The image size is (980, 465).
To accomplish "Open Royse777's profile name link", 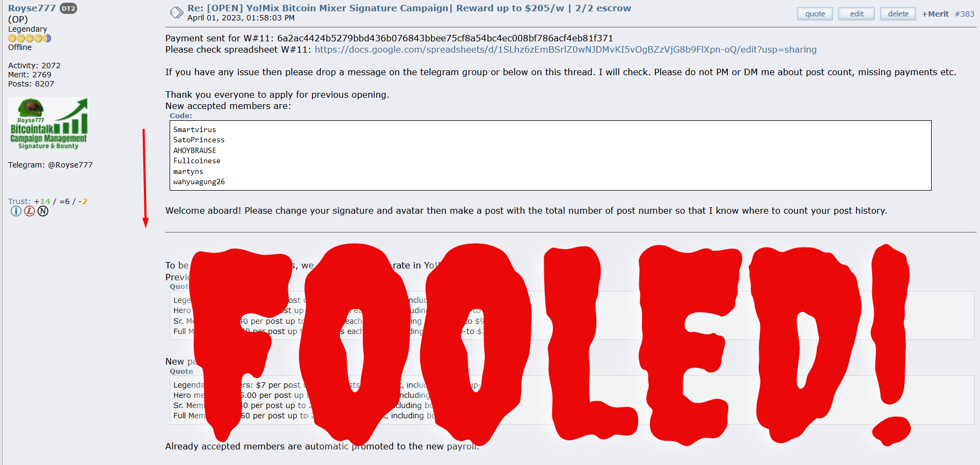I will pos(32,8).
